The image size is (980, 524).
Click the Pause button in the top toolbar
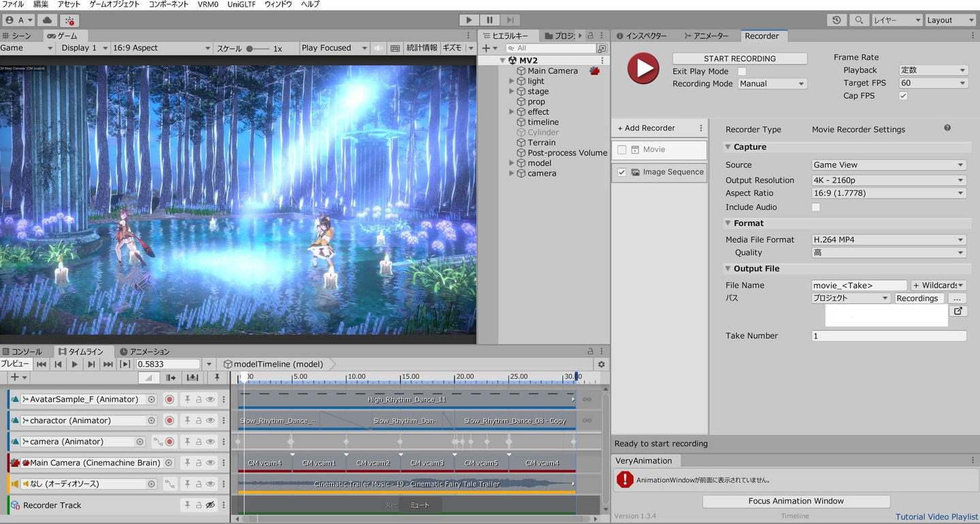tap(489, 20)
